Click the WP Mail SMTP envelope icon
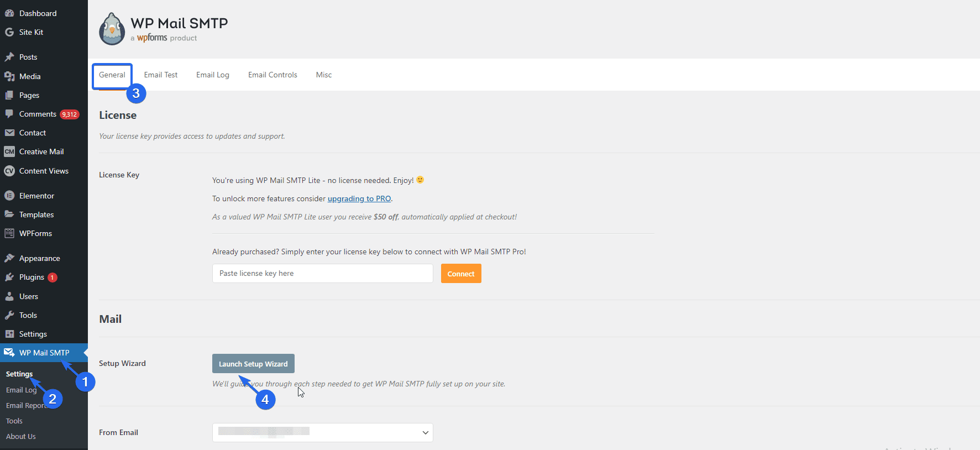 click(x=9, y=353)
